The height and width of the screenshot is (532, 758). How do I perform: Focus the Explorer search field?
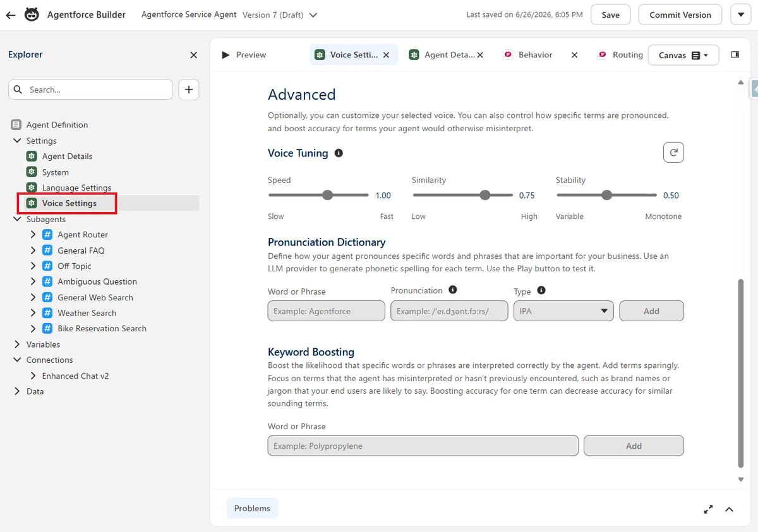click(90, 90)
